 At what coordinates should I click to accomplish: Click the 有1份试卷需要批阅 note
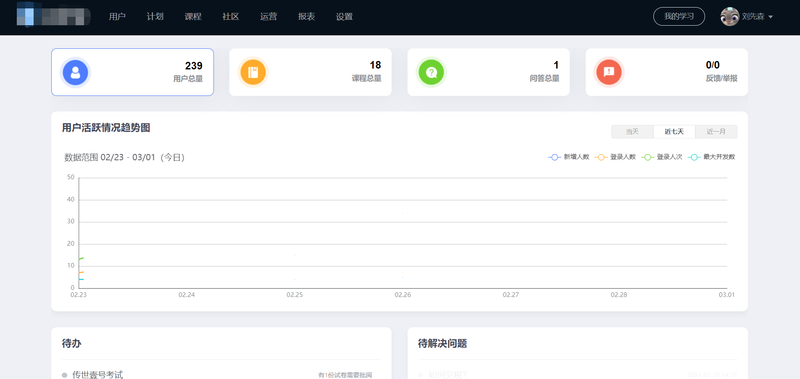tap(345, 375)
